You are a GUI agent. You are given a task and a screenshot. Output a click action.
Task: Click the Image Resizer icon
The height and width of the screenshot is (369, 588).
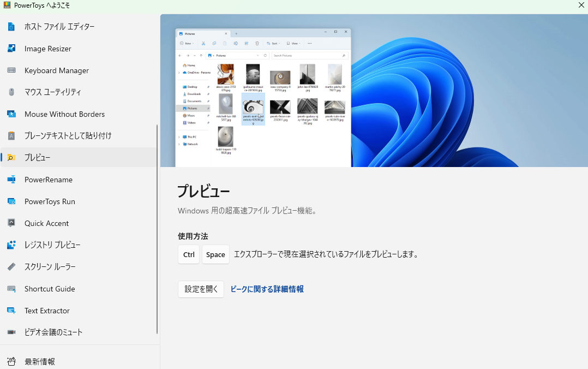pyautogui.click(x=11, y=49)
